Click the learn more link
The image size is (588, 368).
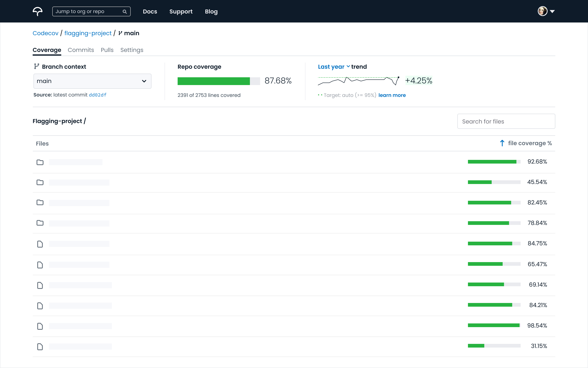(x=392, y=95)
